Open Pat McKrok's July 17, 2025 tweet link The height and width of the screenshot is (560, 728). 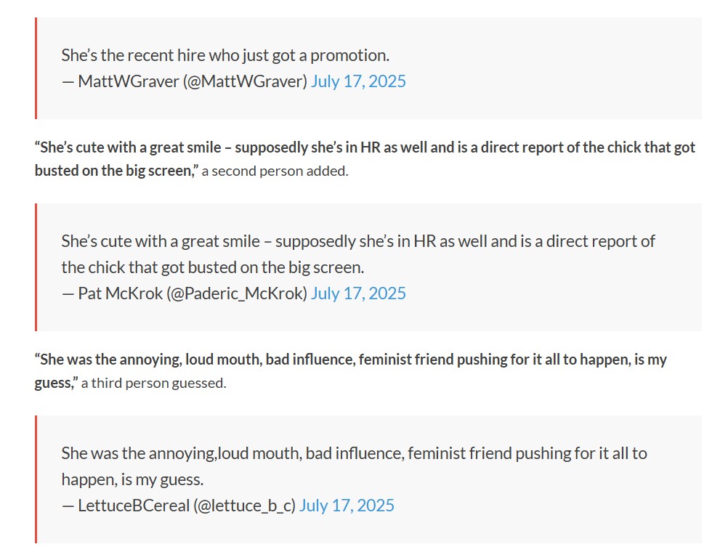(x=358, y=293)
